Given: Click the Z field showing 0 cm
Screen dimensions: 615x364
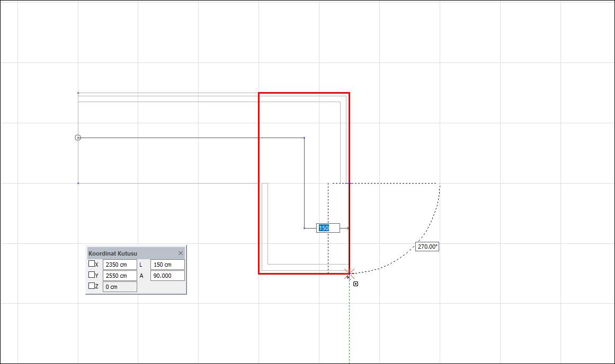Looking at the screenshot, I should tap(120, 287).
